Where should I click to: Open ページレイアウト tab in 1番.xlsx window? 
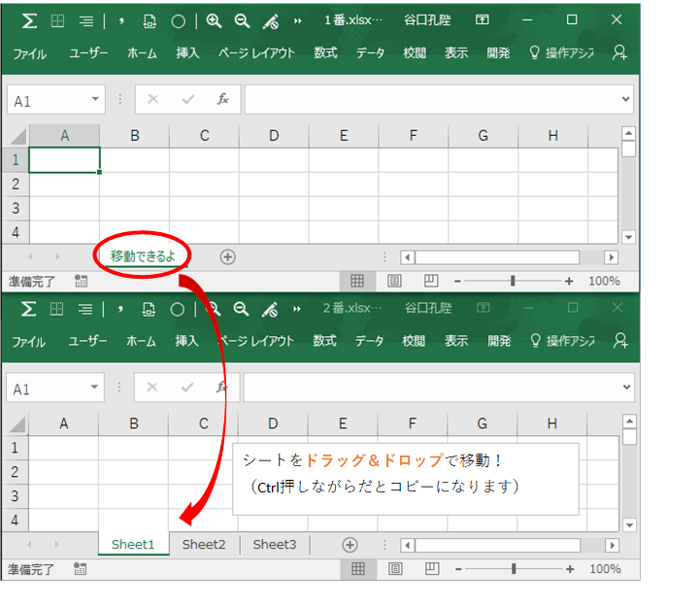(x=256, y=53)
